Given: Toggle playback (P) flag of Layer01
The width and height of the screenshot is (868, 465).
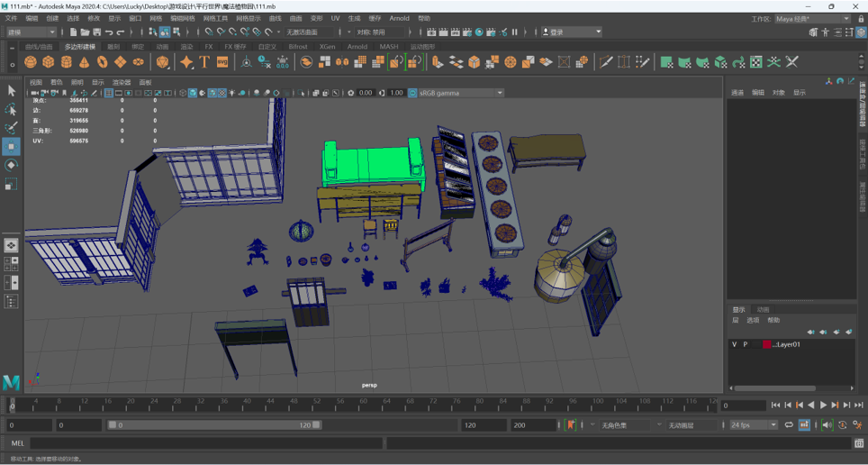Looking at the screenshot, I should pyautogui.click(x=745, y=344).
